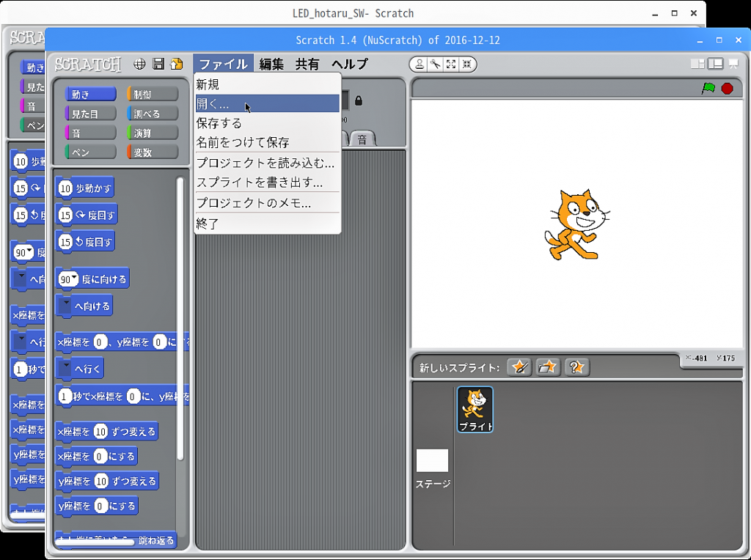Click the 新しいスプライト: label
This screenshot has width=751, height=560.
click(459, 367)
